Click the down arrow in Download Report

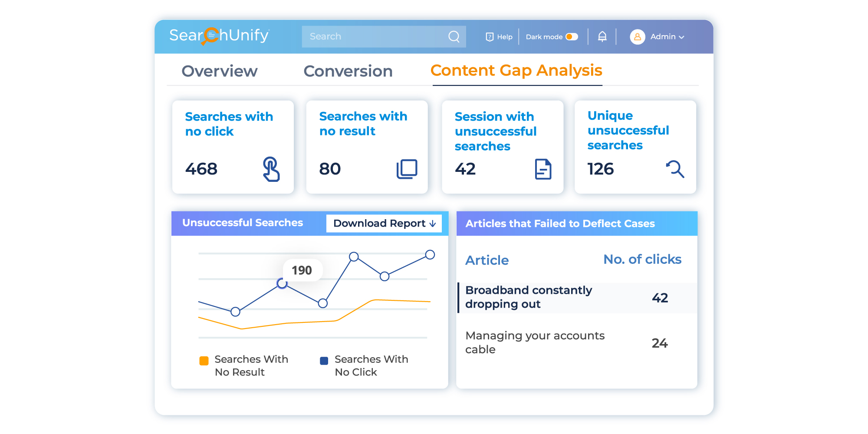433,224
